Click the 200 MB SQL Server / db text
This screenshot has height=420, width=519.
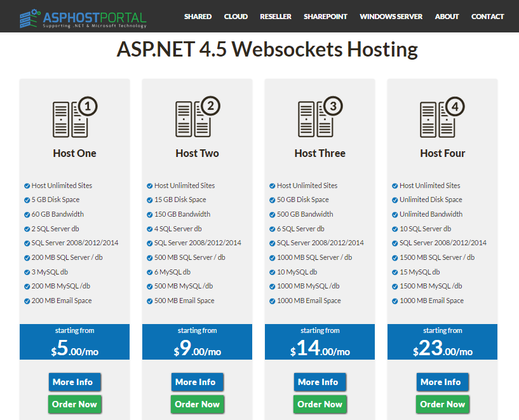pos(67,257)
